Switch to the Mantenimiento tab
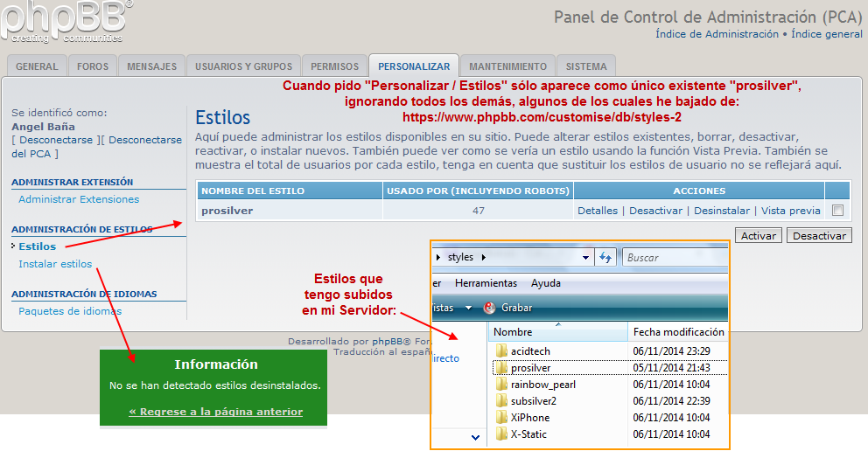The width and height of the screenshot is (868, 458). (x=507, y=66)
